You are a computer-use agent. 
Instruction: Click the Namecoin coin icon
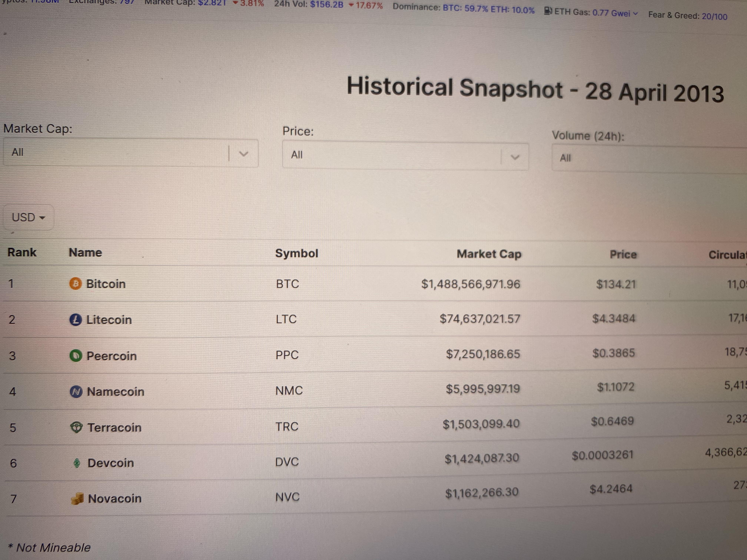pyautogui.click(x=76, y=391)
